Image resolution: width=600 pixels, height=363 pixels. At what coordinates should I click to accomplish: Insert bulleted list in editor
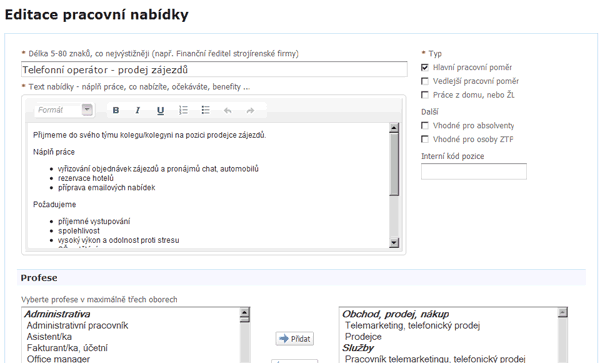(205, 111)
